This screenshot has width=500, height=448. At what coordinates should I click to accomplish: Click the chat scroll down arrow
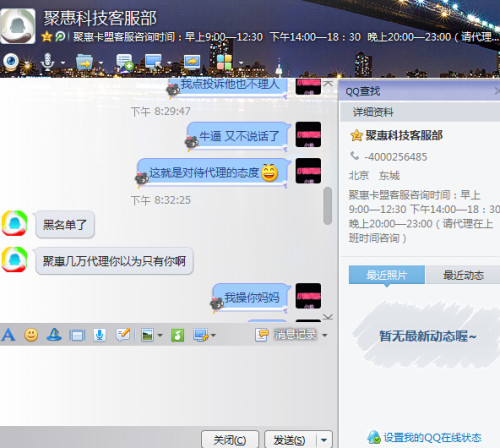(328, 317)
